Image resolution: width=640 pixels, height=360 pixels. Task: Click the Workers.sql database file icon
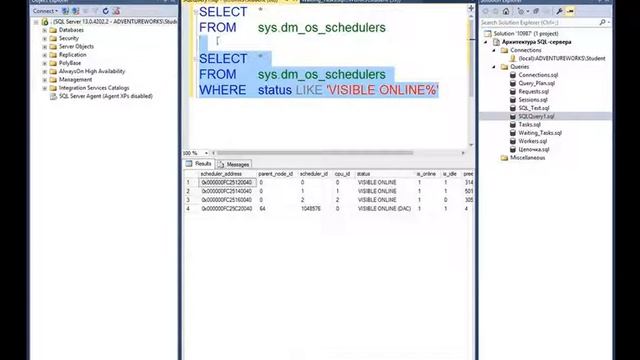pos(513,141)
